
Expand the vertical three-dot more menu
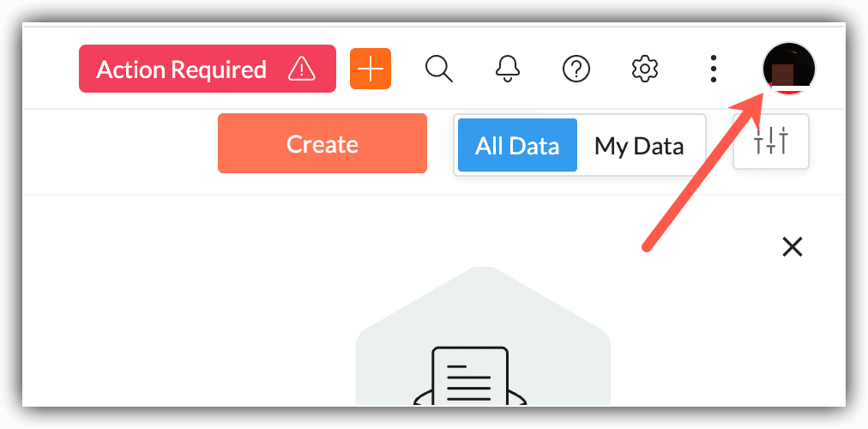click(714, 69)
